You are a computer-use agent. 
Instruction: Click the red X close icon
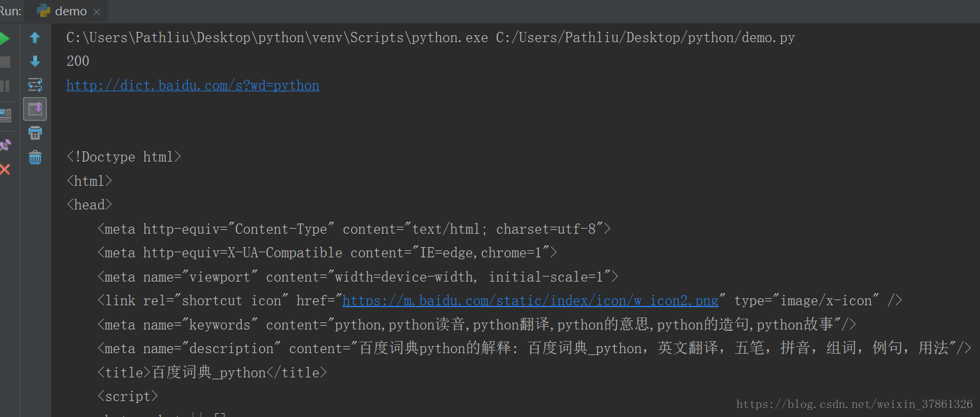pos(4,169)
